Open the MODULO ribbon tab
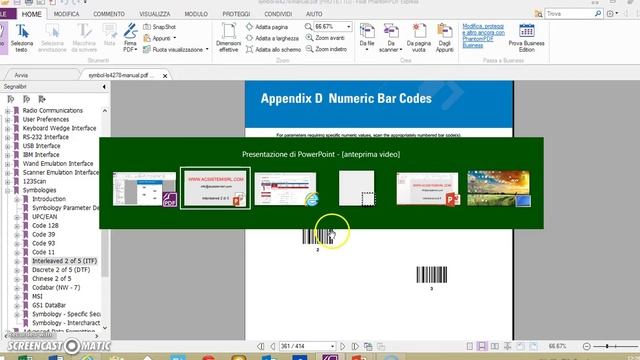 tap(196, 14)
